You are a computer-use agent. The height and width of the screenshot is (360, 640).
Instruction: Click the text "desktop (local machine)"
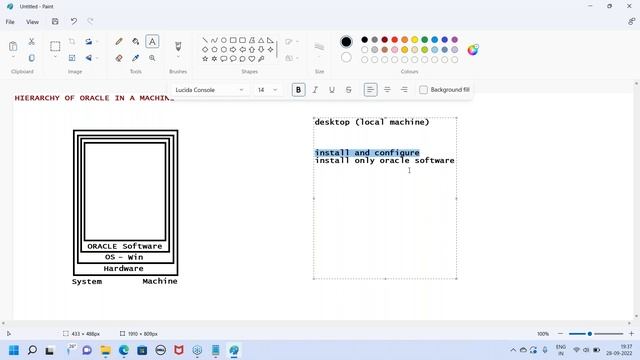(372, 122)
